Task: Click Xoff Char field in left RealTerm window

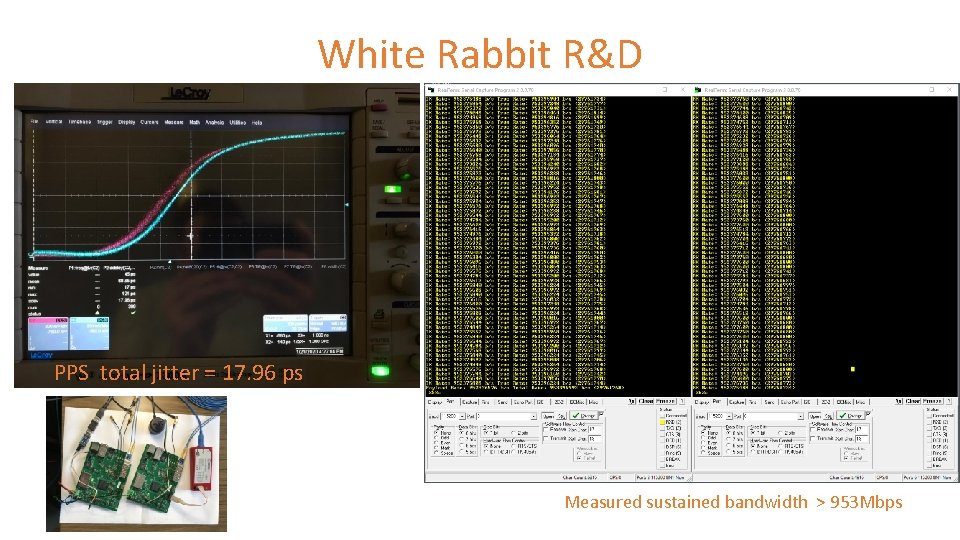Action: (x=594, y=439)
